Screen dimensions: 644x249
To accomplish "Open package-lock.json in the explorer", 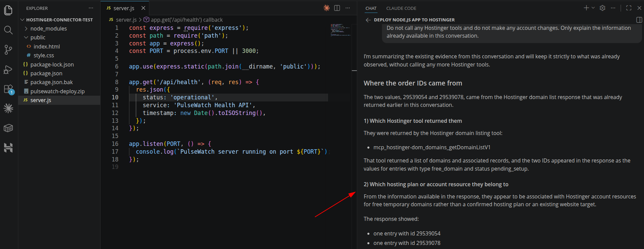I will (x=59, y=64).
